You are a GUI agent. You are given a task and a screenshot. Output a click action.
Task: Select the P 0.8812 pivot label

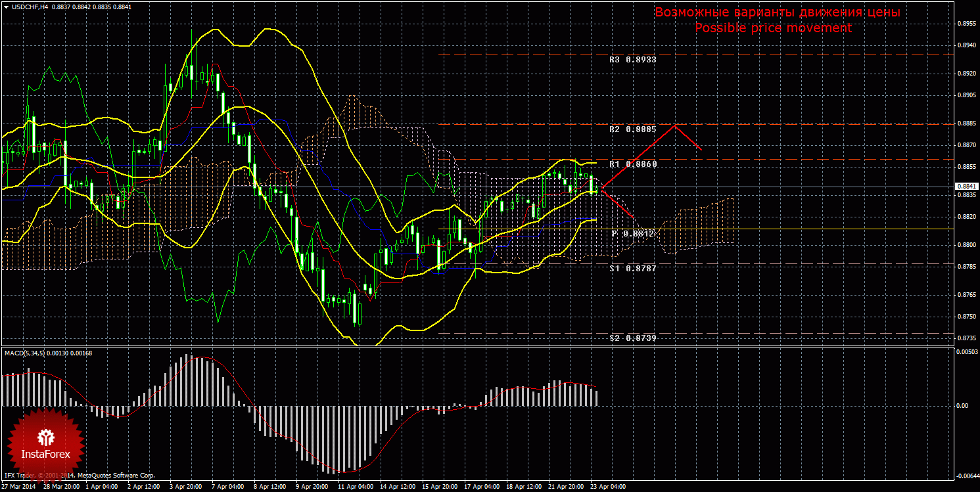(634, 233)
